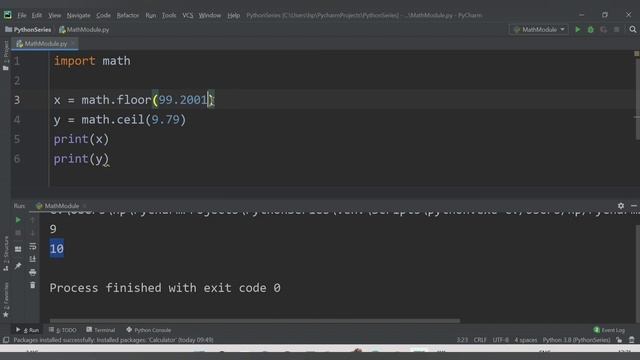Pin the MathModule run tab

click(x=18, y=266)
